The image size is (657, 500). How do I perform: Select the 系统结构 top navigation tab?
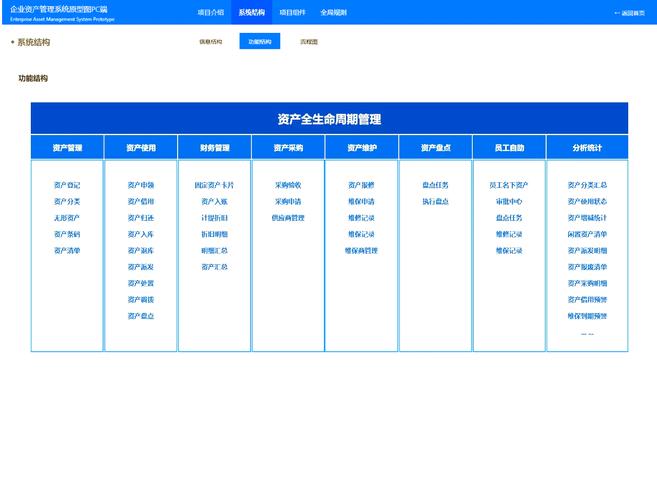(x=251, y=13)
